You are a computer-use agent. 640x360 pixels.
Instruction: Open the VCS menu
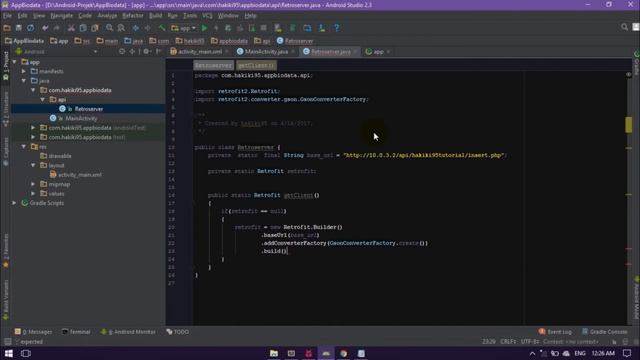click(207, 16)
